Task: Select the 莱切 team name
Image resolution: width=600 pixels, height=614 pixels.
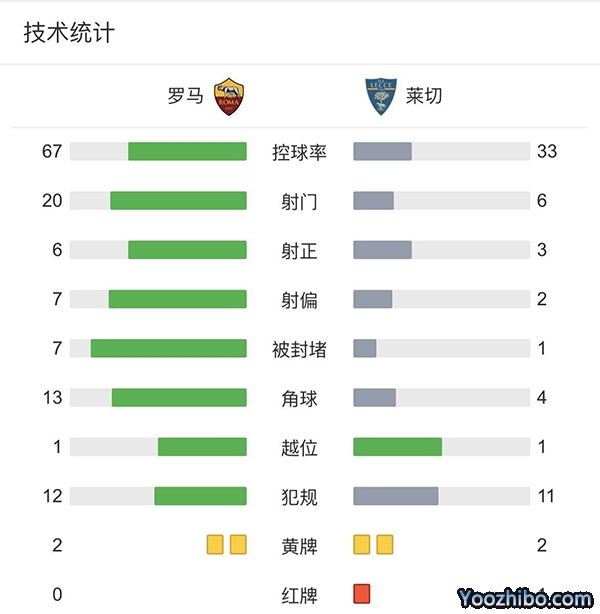Action: pos(424,96)
